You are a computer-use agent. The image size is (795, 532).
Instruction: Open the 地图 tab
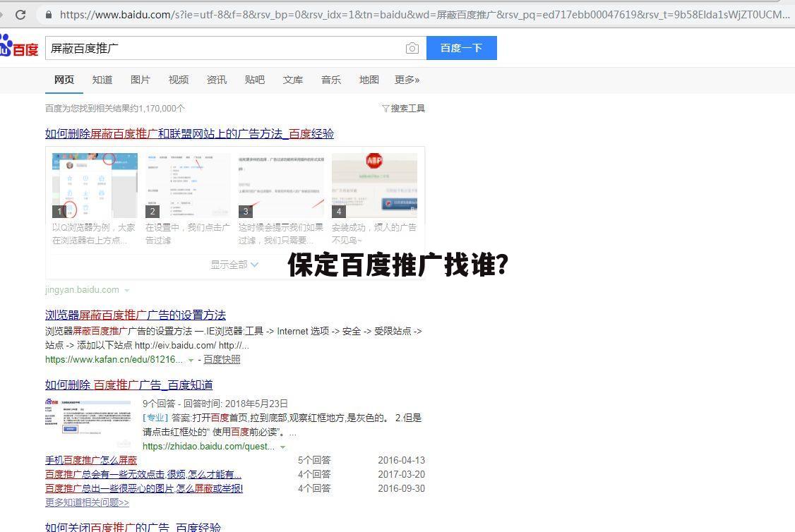coord(369,80)
